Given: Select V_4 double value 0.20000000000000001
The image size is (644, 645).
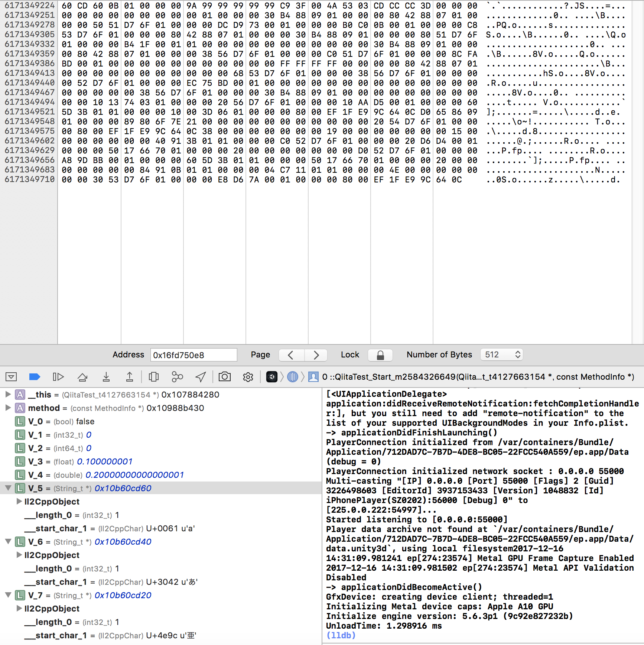Looking at the screenshot, I should (x=135, y=475).
